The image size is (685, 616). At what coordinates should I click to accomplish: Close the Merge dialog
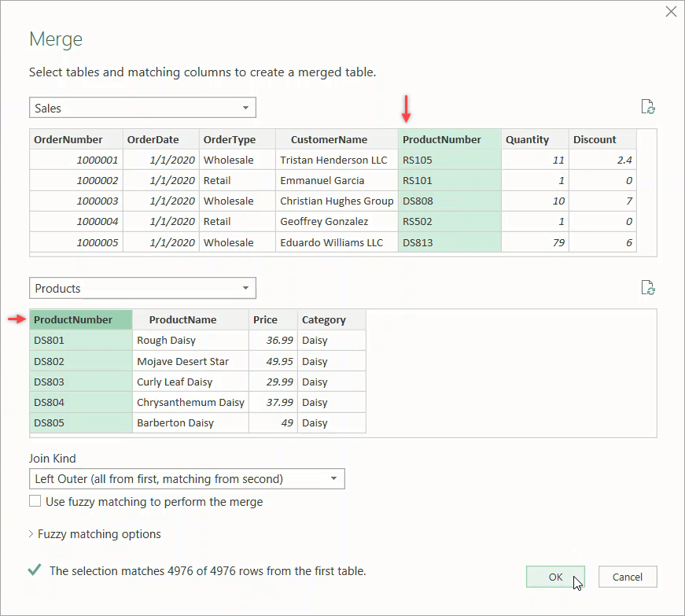coord(670,12)
